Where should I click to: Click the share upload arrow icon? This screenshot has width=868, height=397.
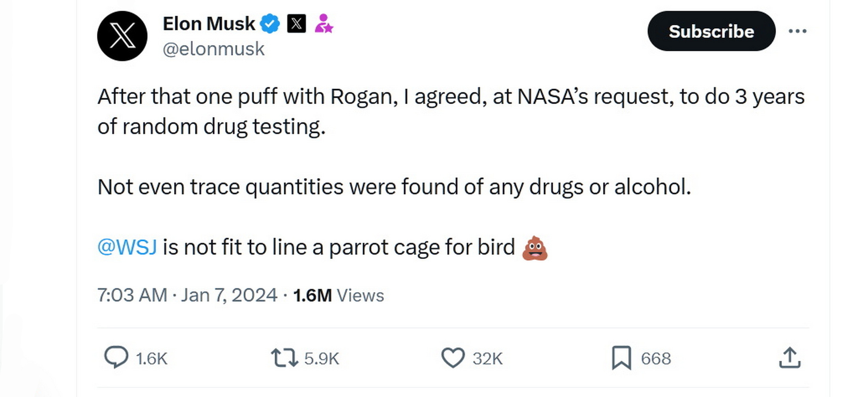(x=789, y=358)
